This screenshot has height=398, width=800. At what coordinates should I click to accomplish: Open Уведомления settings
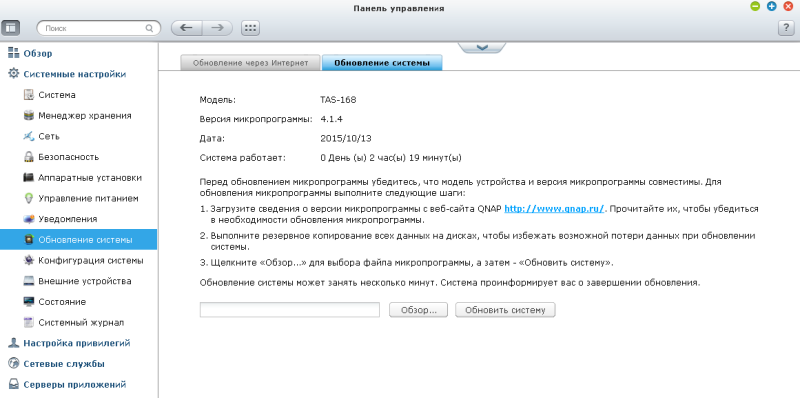click(68, 219)
